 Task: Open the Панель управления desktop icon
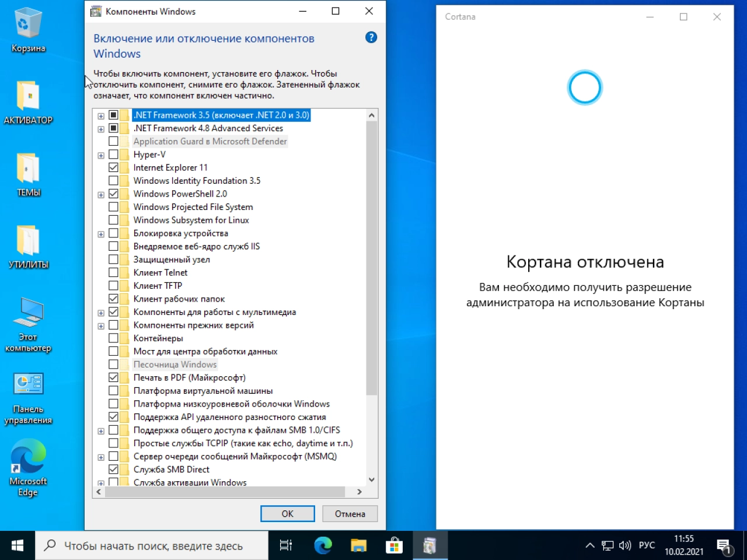click(x=28, y=398)
